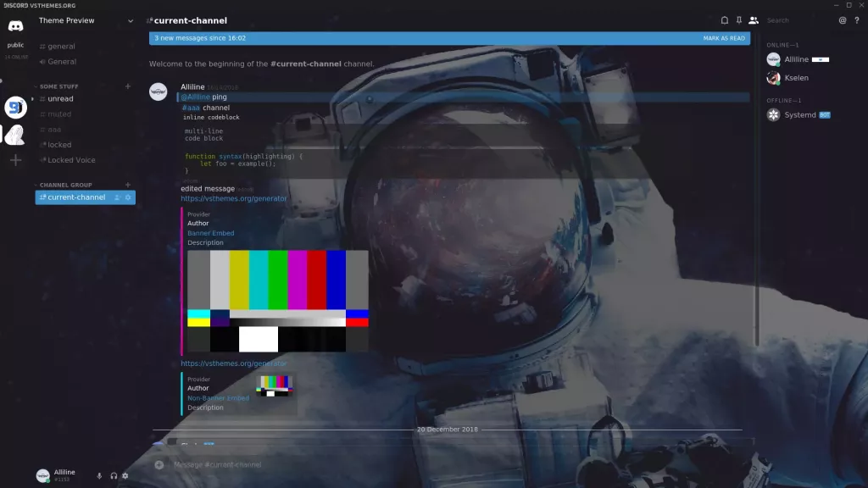868x488 pixels.
Task: Click the edit channel gear on current-channel
Action: point(129,197)
